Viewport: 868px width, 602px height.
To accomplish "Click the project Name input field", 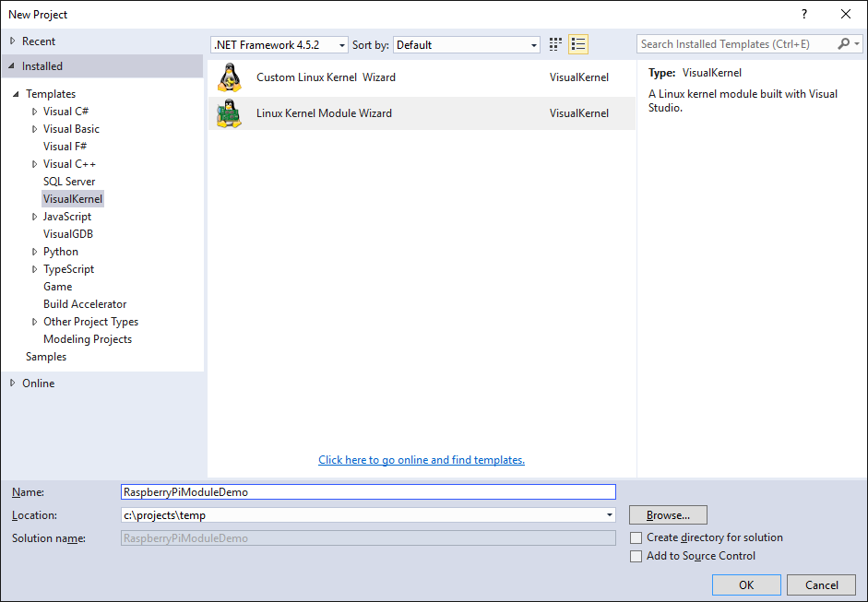I will [368, 492].
